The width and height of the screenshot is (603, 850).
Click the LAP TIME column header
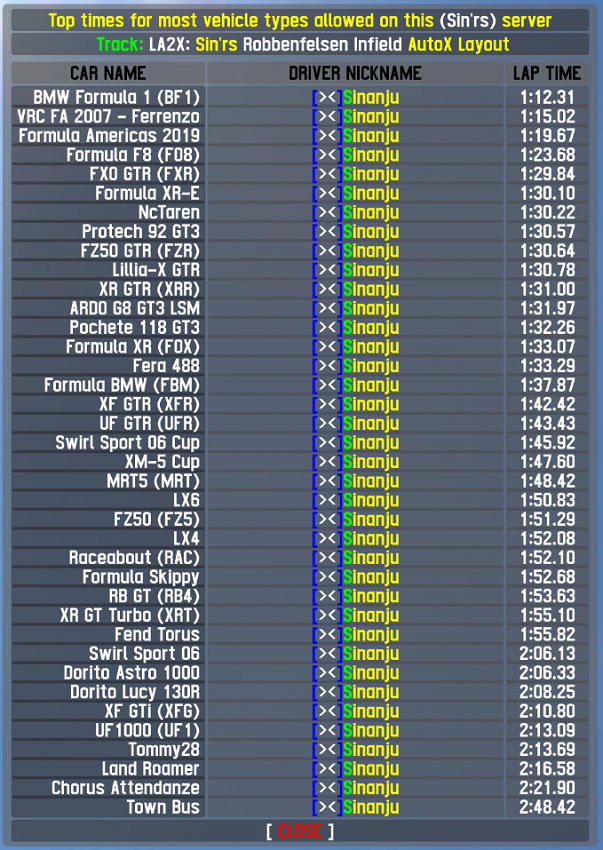coord(546,73)
